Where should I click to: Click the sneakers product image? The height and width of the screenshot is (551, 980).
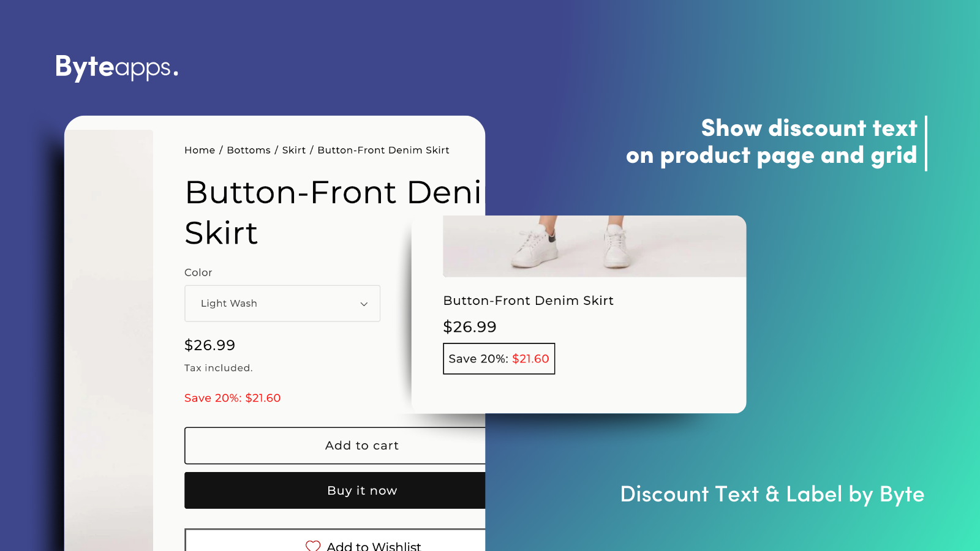[x=593, y=246]
